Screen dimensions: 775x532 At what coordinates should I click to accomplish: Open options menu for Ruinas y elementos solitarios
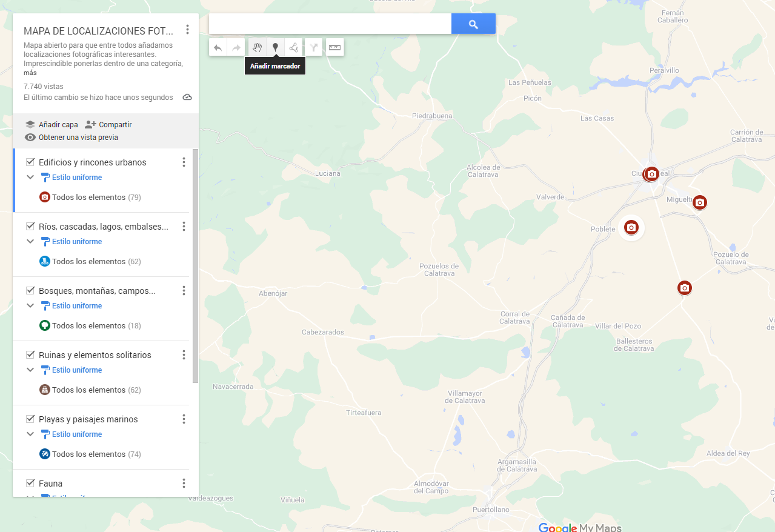pyautogui.click(x=184, y=355)
